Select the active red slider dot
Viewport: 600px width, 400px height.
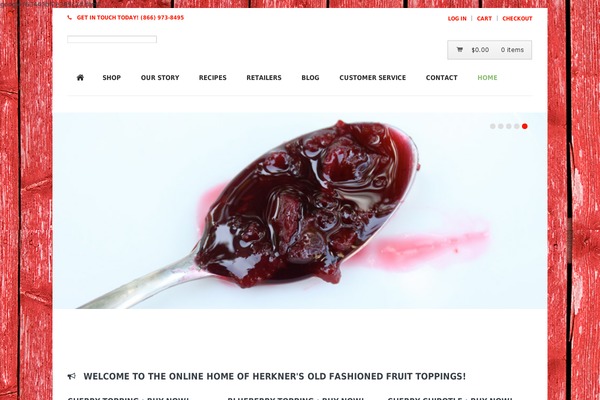pos(525,126)
